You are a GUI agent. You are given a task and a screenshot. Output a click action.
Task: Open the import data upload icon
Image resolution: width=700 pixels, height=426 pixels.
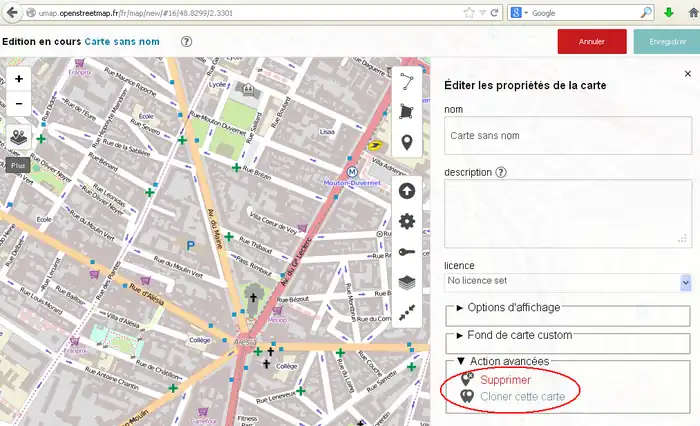pyautogui.click(x=407, y=190)
